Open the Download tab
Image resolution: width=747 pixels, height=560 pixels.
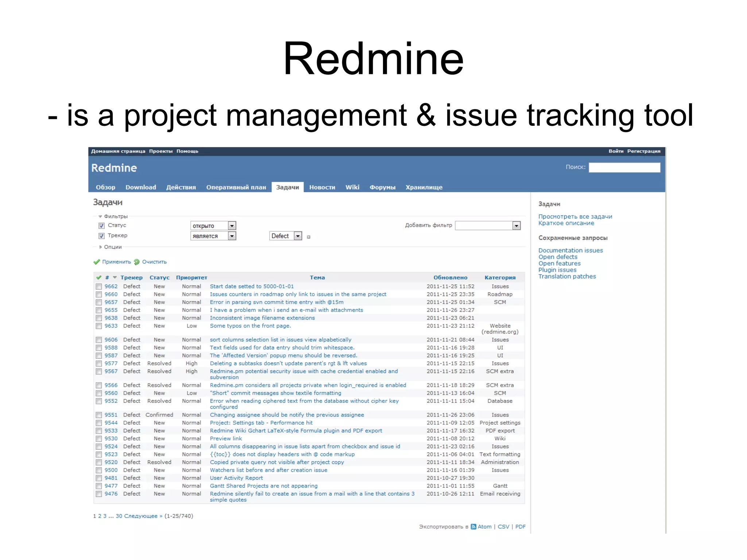coord(141,187)
